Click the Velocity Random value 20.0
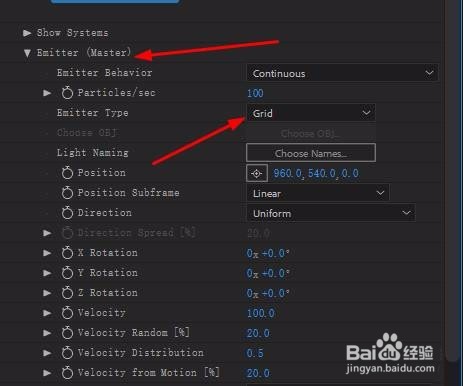 point(258,333)
